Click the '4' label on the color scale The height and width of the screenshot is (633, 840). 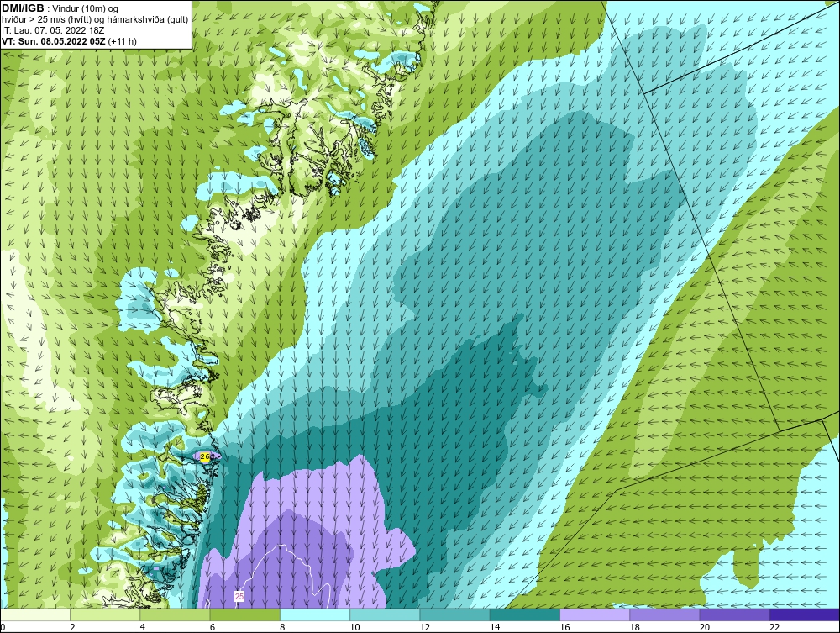tap(143, 628)
